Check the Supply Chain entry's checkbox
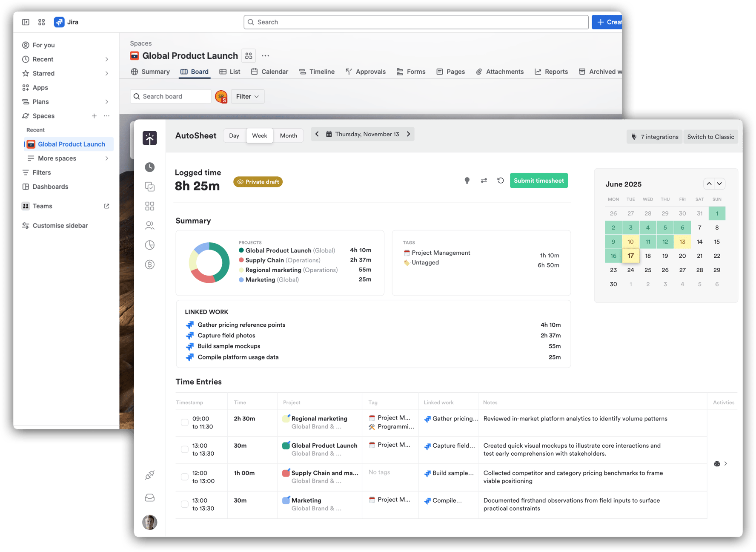This screenshot has height=552, width=756. [184, 477]
